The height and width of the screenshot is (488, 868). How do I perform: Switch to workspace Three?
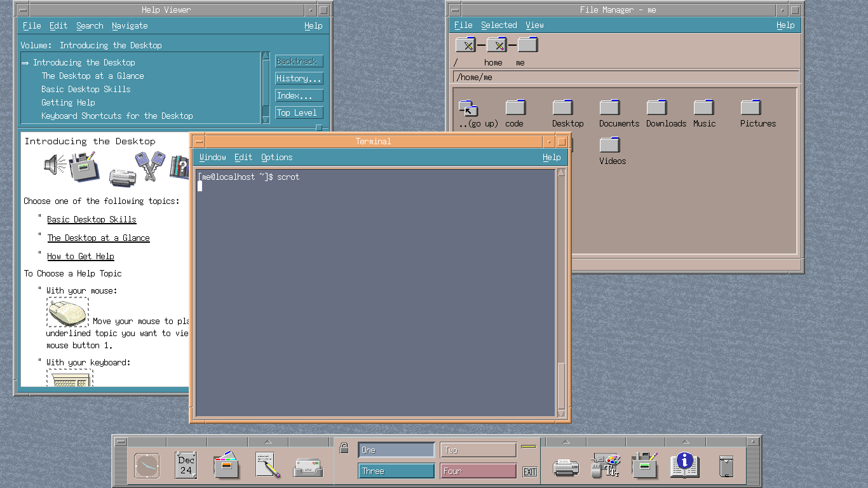pos(396,471)
